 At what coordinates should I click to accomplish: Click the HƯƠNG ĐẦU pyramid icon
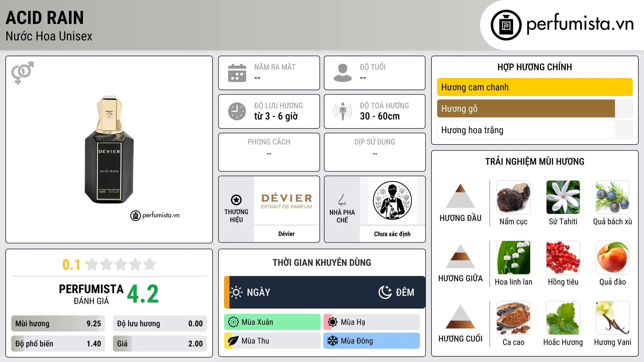click(x=460, y=196)
